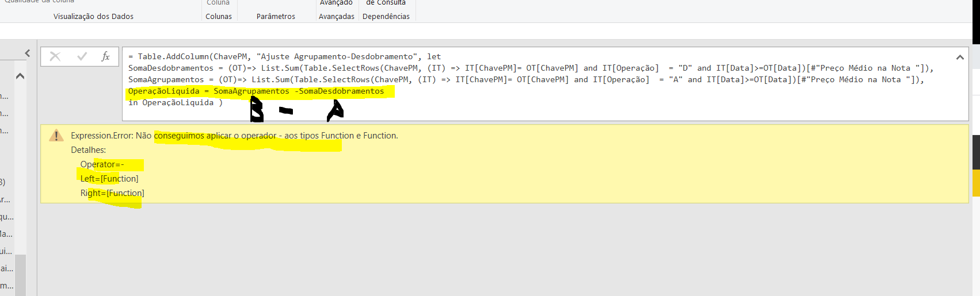Click the fx function icon
This screenshot has height=296, width=980.
[105, 56]
